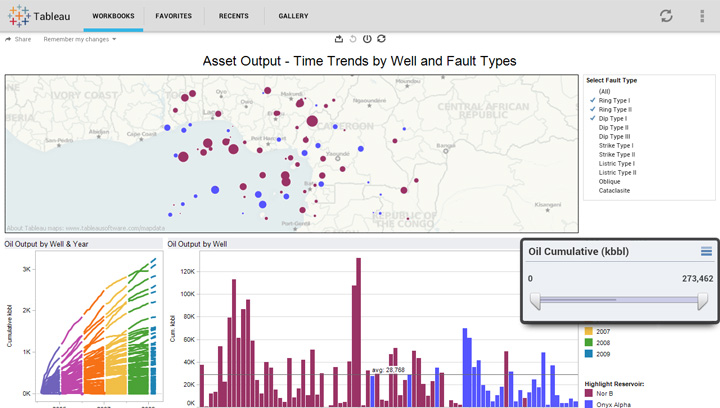Click the 2008 green legend swatch
Image resolution: width=720 pixels, height=408 pixels.
click(589, 342)
